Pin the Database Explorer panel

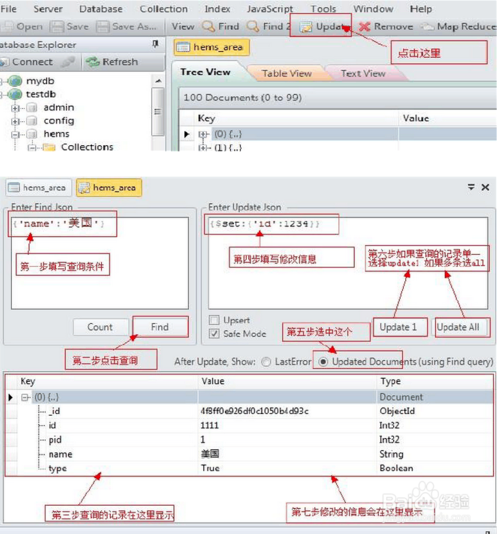coord(155,44)
